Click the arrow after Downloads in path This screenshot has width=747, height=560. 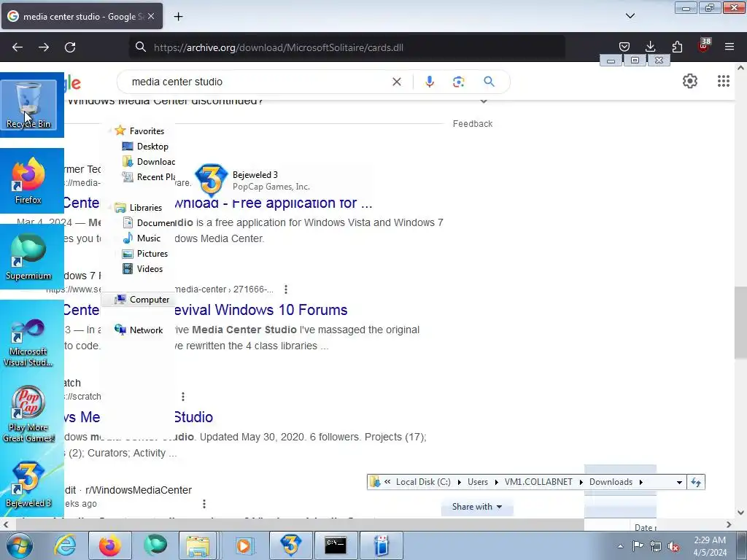pos(641,482)
